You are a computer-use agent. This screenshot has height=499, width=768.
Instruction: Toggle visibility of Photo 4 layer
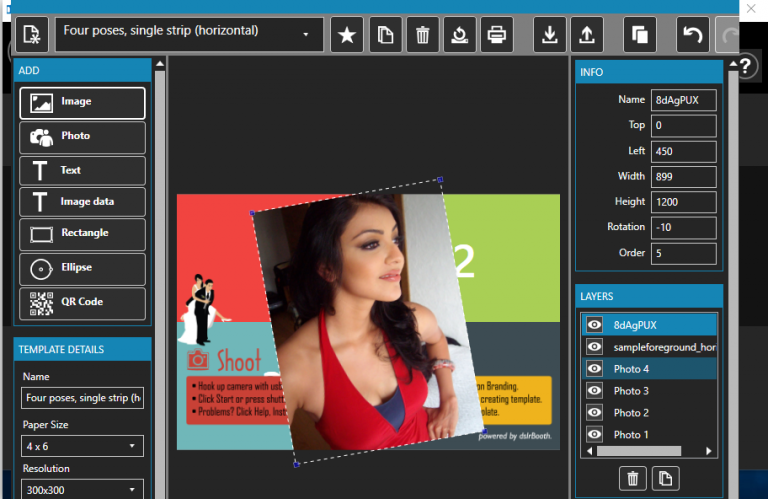[595, 368]
